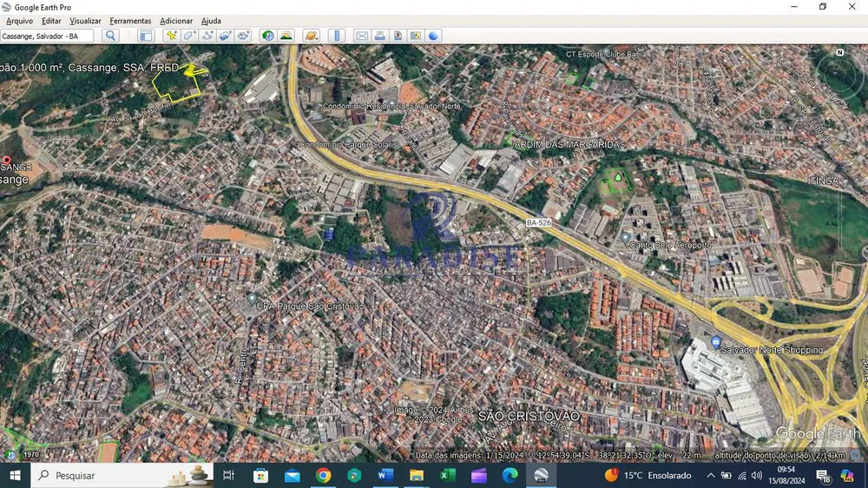Screen dimensions: 868x488
Task: Open the Visualizar menu
Action: [85, 21]
